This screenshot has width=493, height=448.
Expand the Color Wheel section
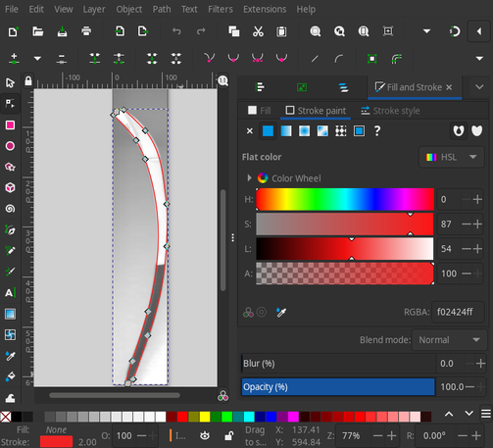point(250,178)
